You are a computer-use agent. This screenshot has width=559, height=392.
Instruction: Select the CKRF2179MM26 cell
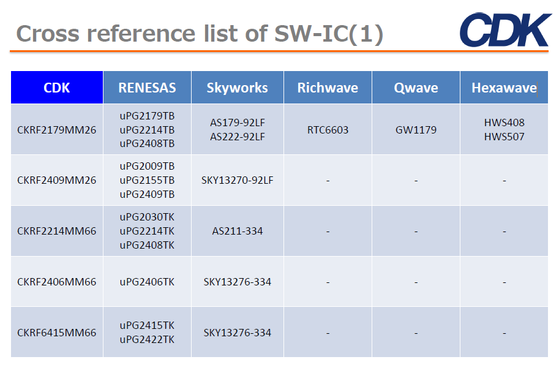point(57,130)
